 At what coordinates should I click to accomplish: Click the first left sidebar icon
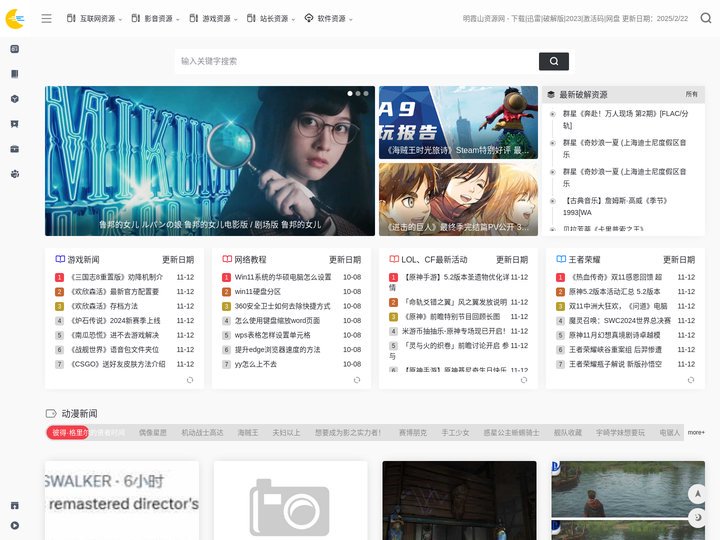click(15, 49)
